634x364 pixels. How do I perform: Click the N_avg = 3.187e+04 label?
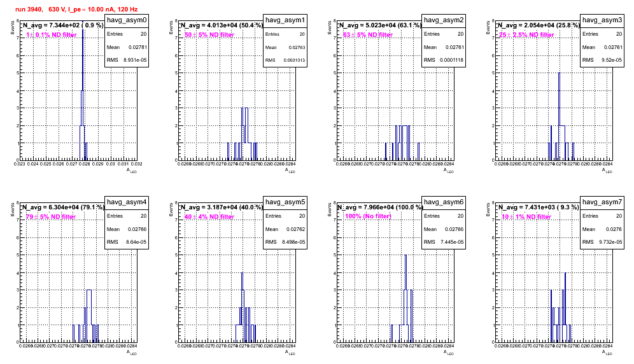tap(221, 207)
